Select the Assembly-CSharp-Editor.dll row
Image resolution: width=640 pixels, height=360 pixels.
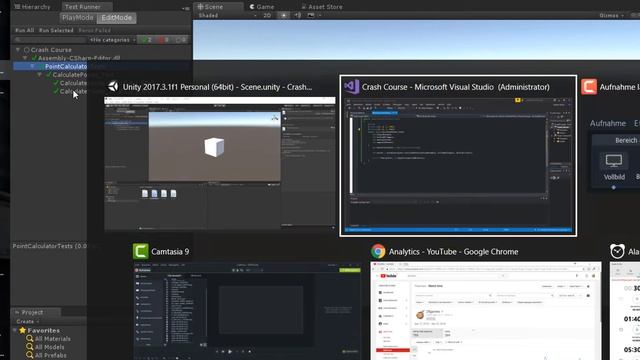[x=79, y=58]
